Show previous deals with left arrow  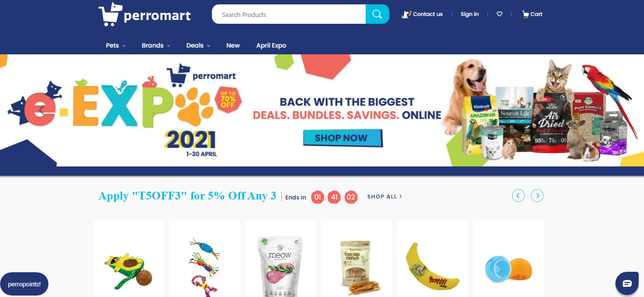tap(518, 196)
